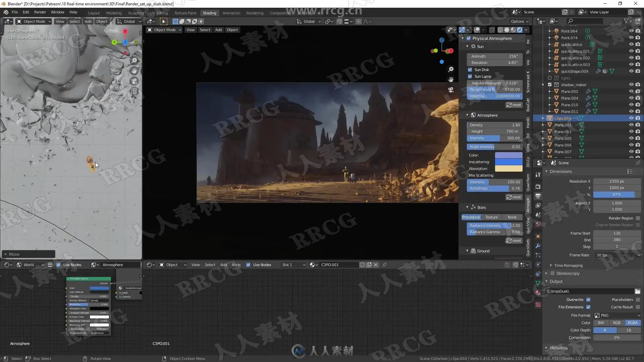
Task: Open the Inscattering color swatch
Action: point(508,162)
